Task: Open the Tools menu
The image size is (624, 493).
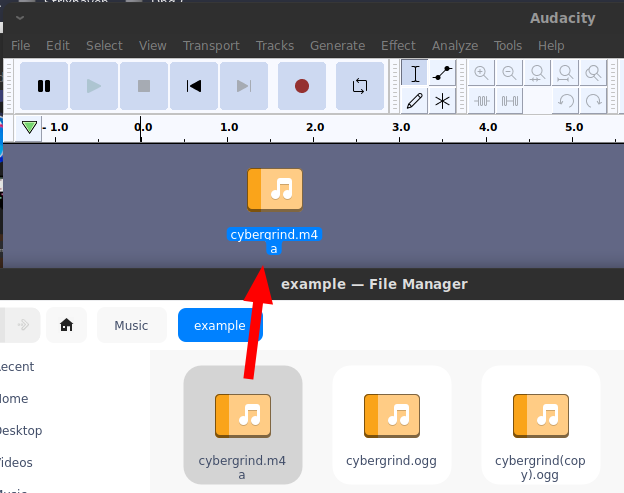Action: pos(508,46)
